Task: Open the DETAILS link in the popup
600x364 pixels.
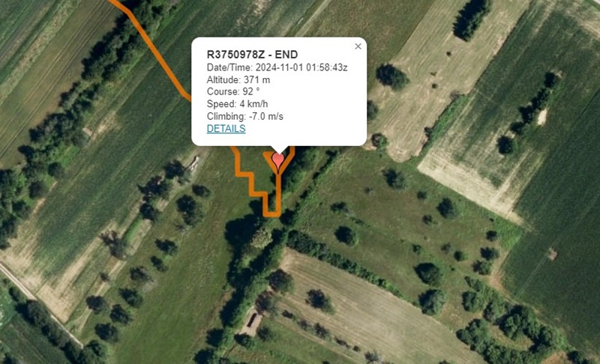Action: (226, 128)
